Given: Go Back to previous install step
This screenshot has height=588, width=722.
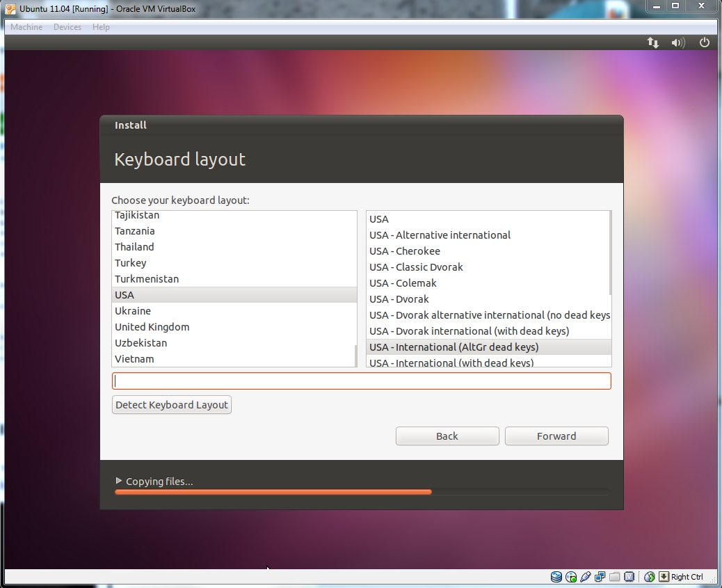Looking at the screenshot, I should click(447, 436).
